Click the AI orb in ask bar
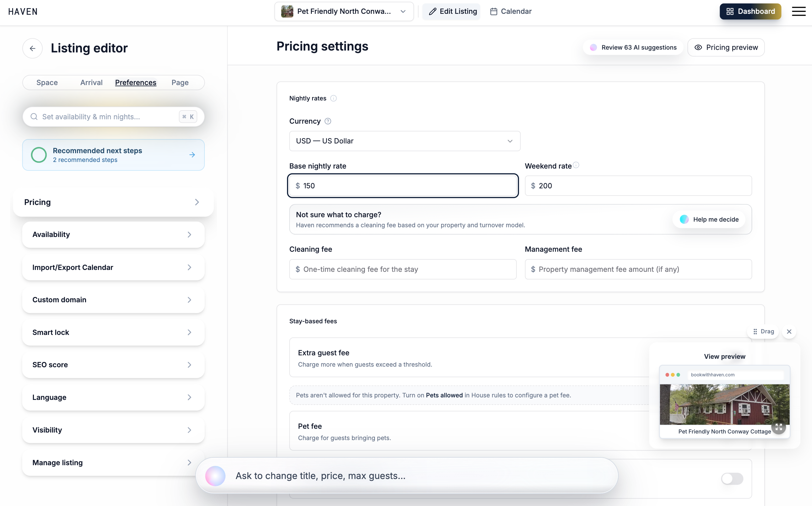The image size is (812, 506). click(215, 476)
